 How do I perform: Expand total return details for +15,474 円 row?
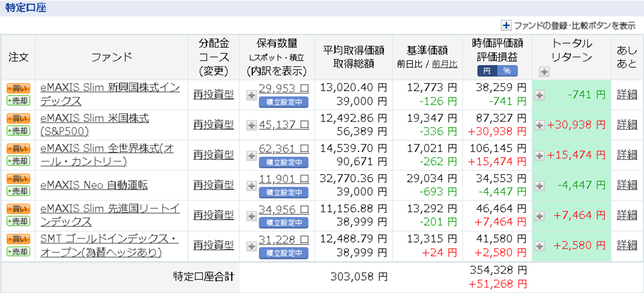pyautogui.click(x=540, y=156)
